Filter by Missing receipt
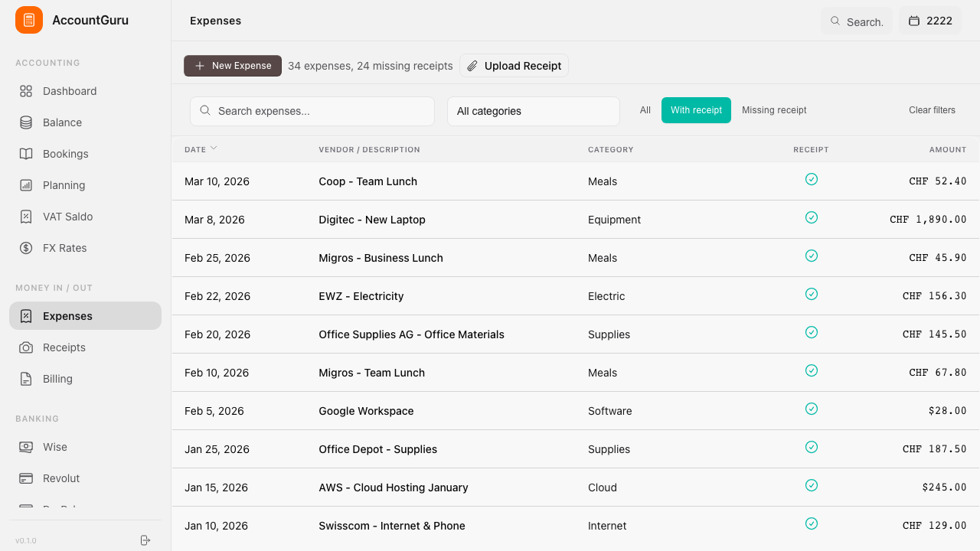Viewport: 980px width, 551px height. pyautogui.click(x=774, y=110)
